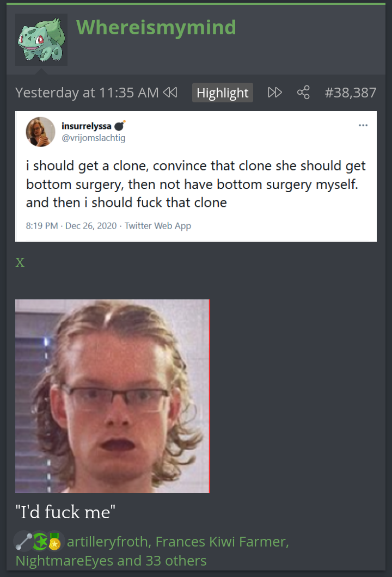
Task: Click the Yesterday at 11:35 AM timestamp
Action: (x=87, y=93)
